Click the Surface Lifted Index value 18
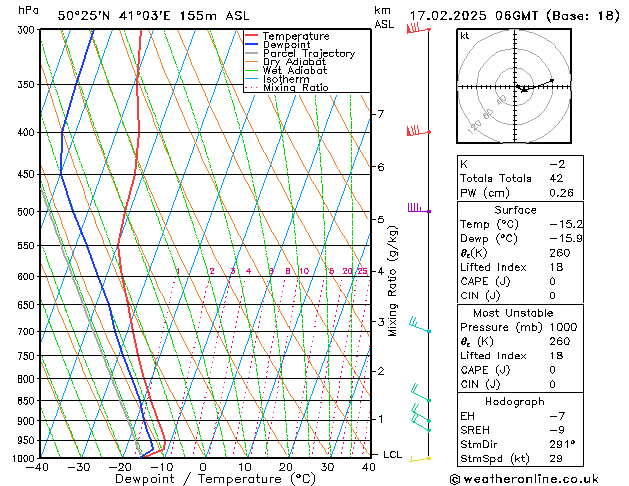629x486 pixels. coord(556,267)
